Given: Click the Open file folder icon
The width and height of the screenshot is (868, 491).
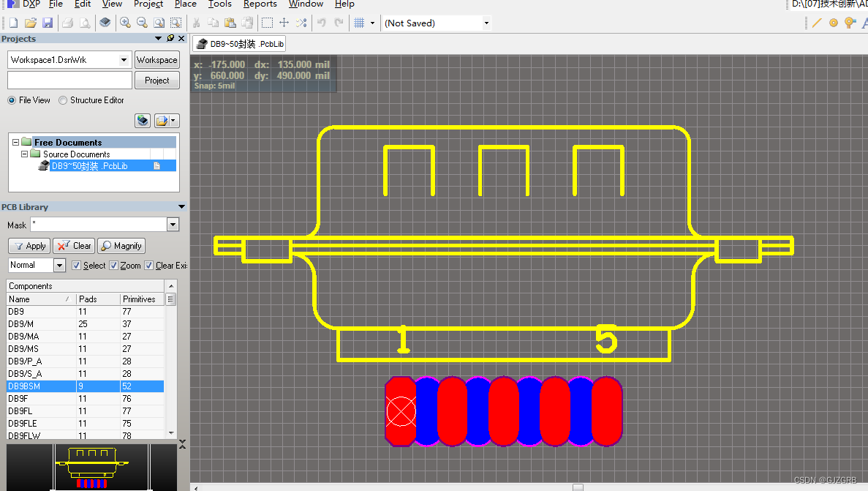Looking at the screenshot, I should click(31, 23).
